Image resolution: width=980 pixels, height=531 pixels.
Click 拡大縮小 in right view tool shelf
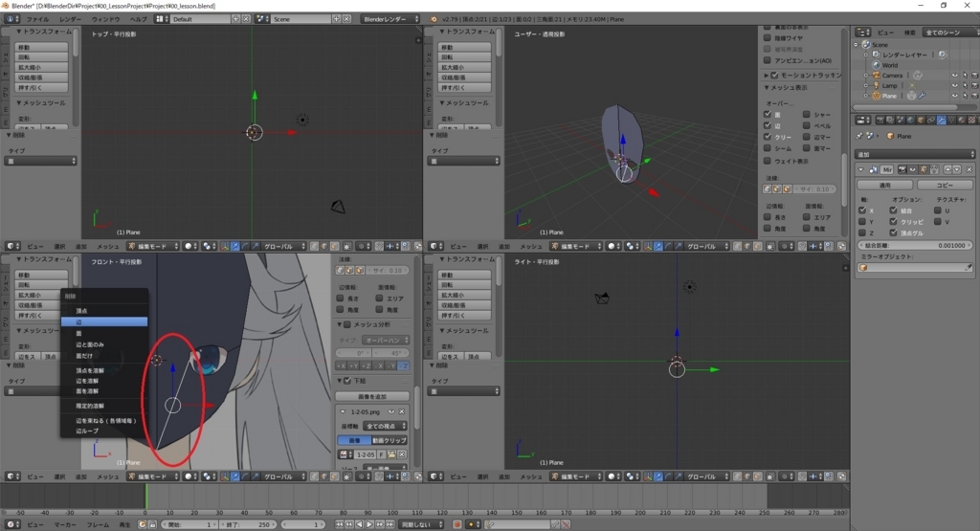[464, 295]
